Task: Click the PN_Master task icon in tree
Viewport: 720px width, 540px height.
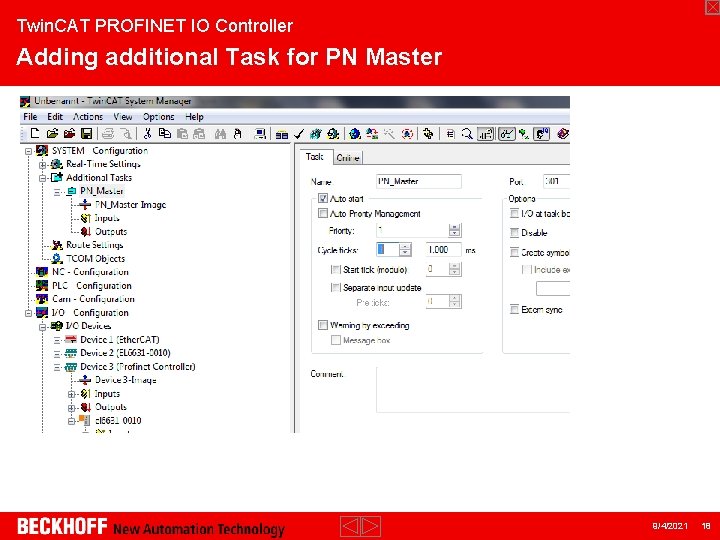Action: click(x=72, y=191)
